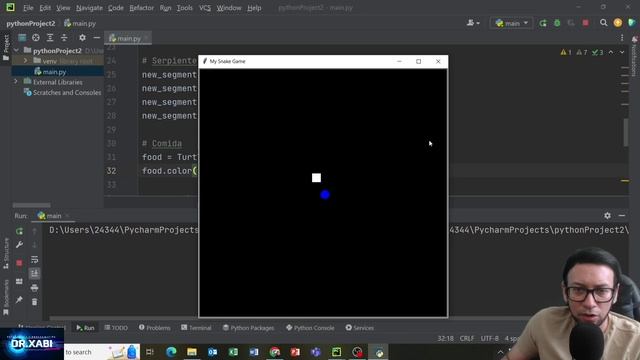Open run configuration wrench icon

[x=19, y=245]
